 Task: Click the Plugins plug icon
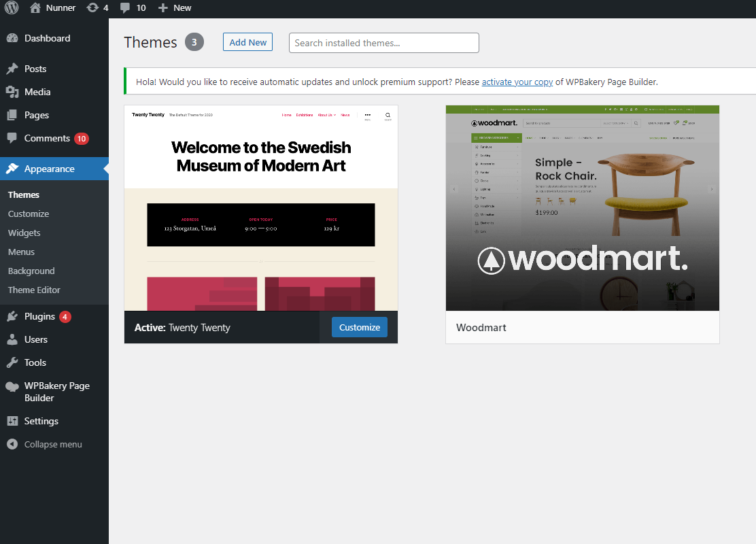[x=12, y=316]
